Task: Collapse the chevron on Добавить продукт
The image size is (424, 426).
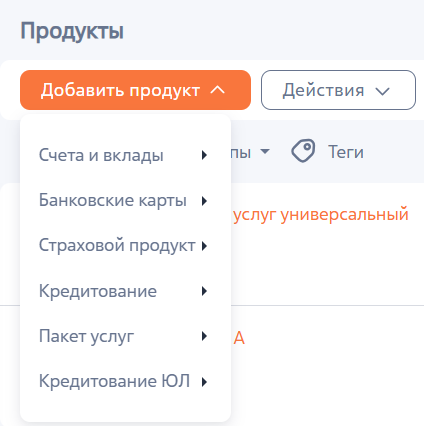Action: 218,90
